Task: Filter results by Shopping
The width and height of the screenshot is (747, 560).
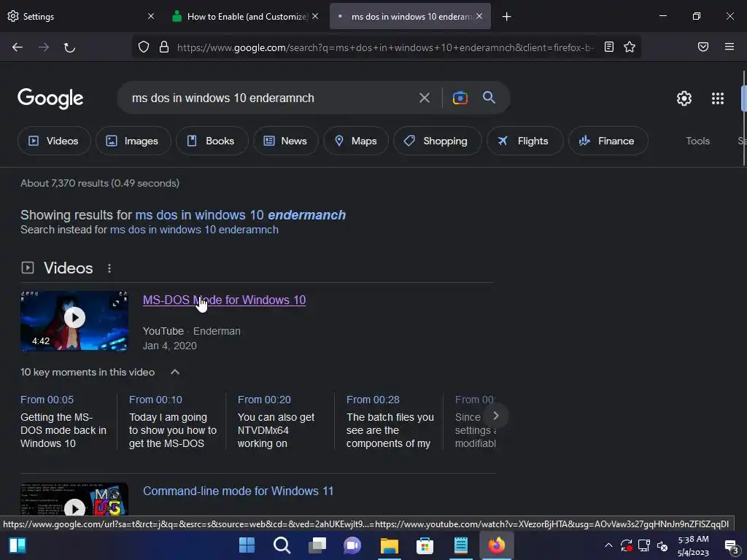Action: coord(438,141)
